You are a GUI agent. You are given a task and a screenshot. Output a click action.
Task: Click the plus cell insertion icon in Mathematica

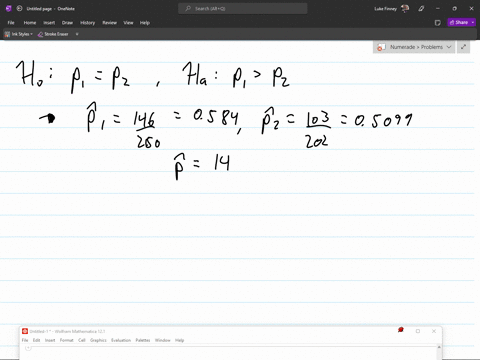pos(28,348)
